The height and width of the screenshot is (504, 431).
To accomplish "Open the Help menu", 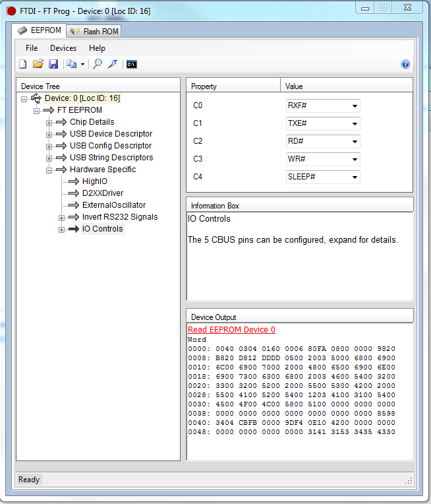I will 97,48.
